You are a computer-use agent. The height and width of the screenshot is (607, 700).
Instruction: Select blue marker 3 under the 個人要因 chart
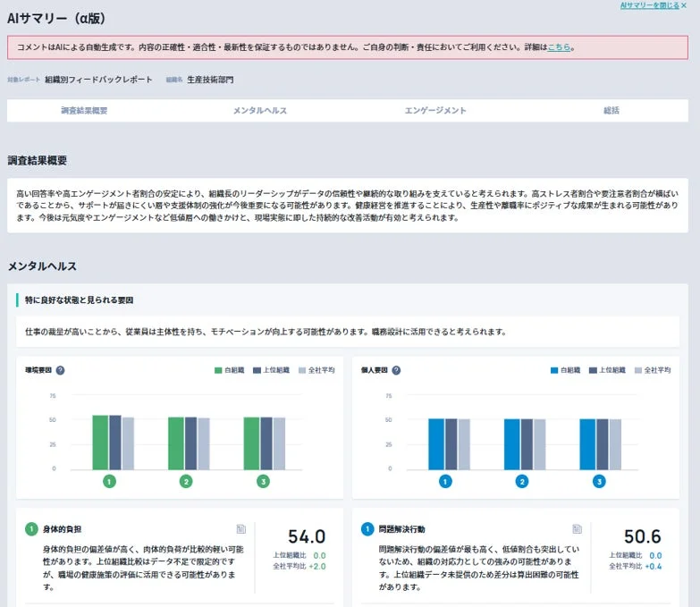click(x=599, y=482)
